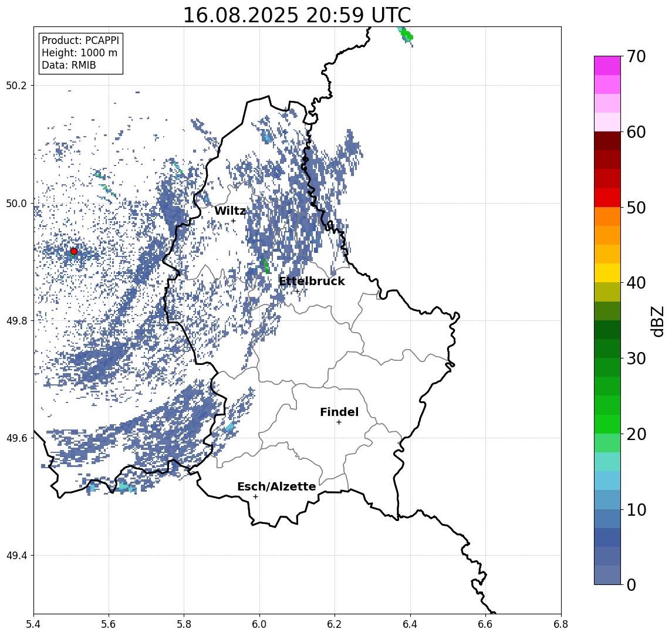The width and height of the screenshot is (672, 636).
Task: Click the green echo cell at top edge
Action: coord(406,35)
